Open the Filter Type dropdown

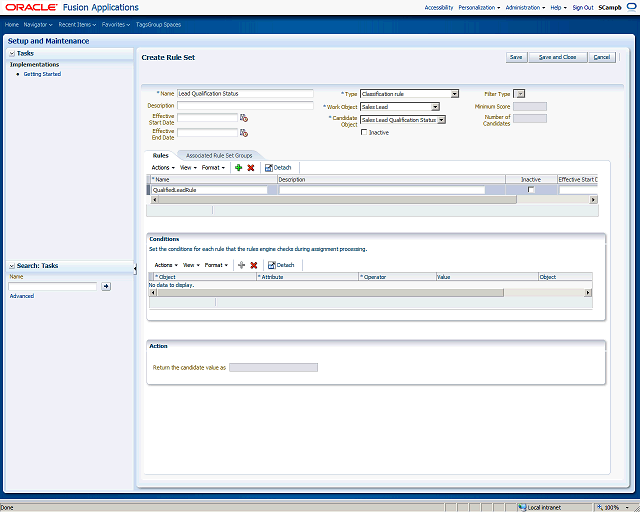519,94
